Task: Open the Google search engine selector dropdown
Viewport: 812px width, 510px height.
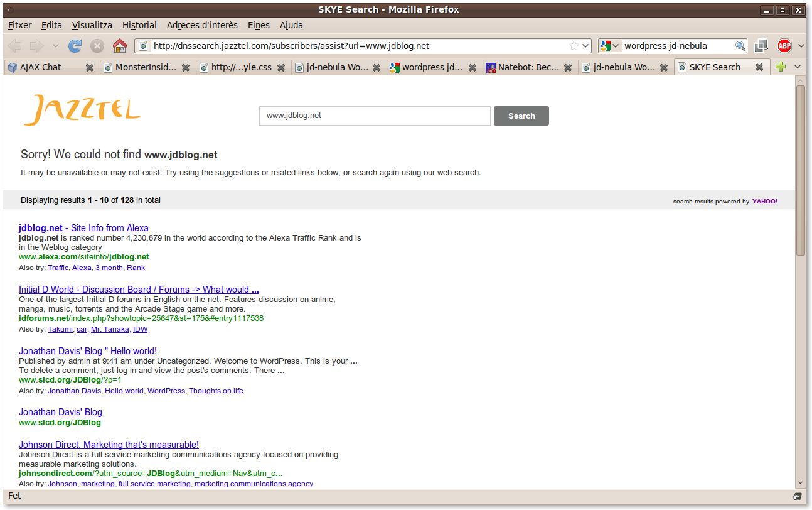Action: coord(610,46)
